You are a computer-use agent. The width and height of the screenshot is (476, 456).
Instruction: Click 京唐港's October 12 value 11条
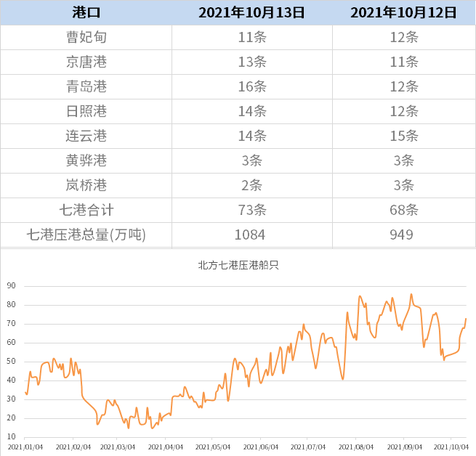coord(404,62)
